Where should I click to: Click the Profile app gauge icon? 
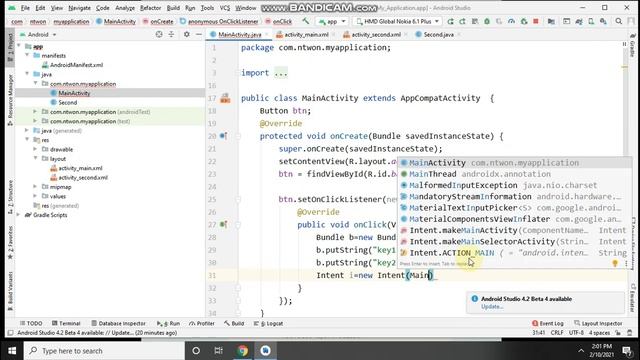pos(511,21)
